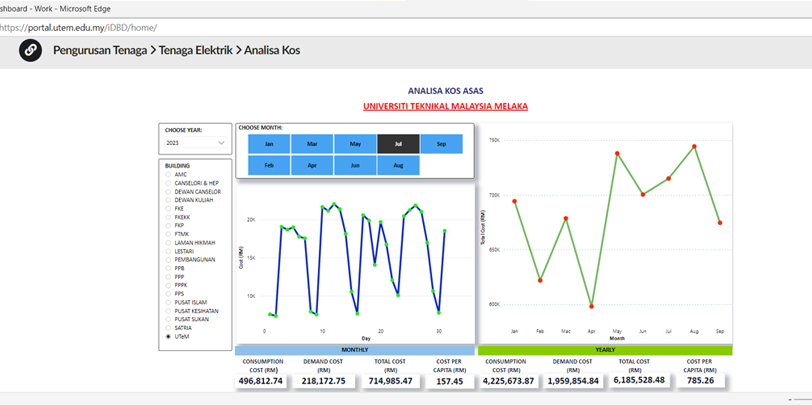
Task: Select the SATRIA building radio button
Action: (168, 328)
